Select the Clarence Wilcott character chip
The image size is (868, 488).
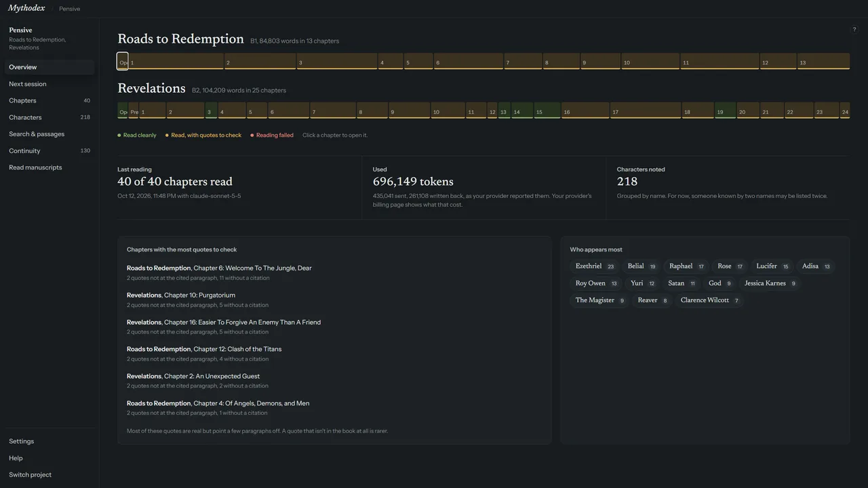point(710,300)
